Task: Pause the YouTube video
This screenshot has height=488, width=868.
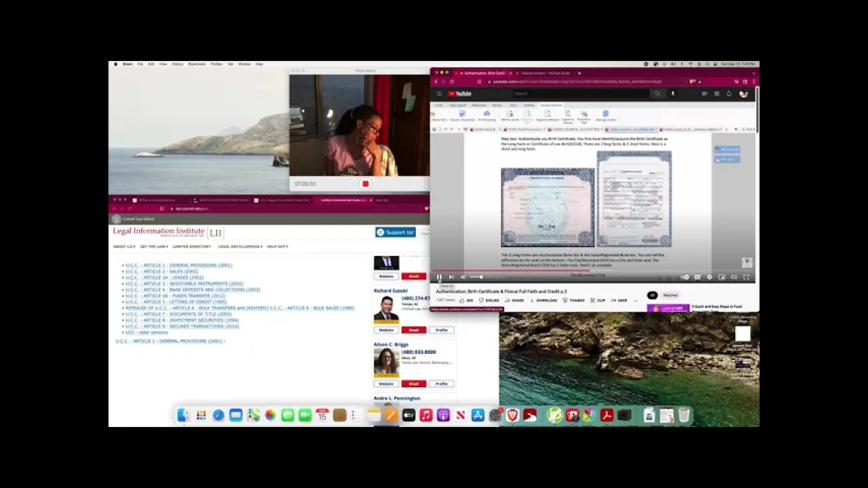Action: coord(439,277)
